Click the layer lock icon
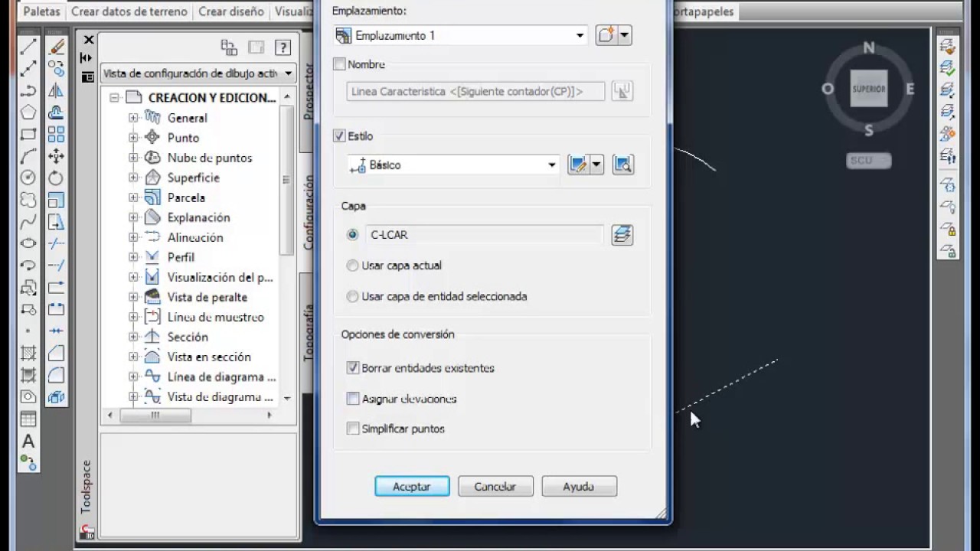 point(948,229)
